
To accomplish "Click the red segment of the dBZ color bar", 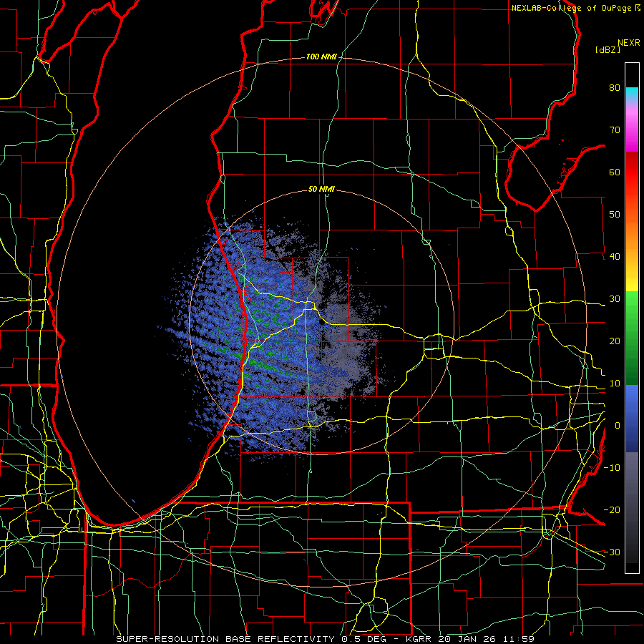I will click(632, 172).
